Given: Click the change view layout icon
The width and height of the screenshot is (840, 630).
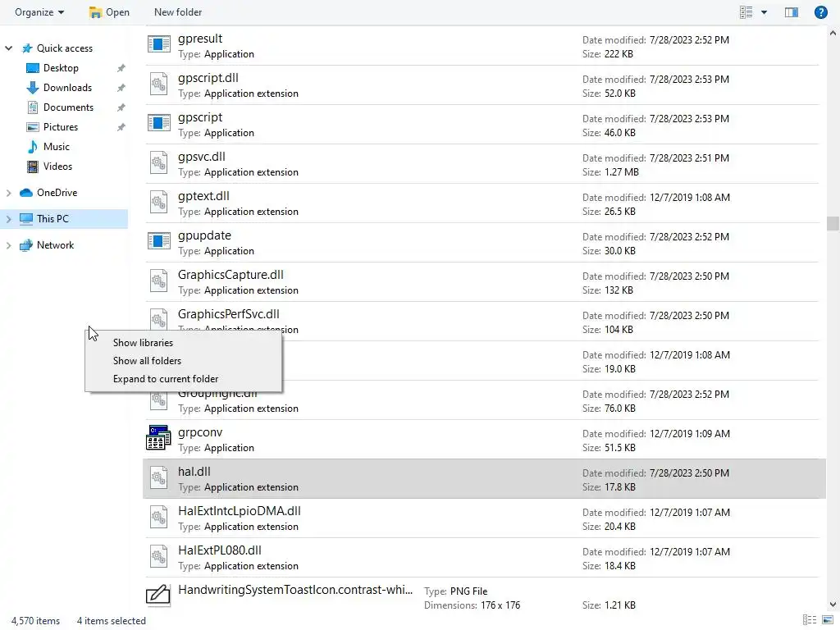Looking at the screenshot, I should 746,12.
